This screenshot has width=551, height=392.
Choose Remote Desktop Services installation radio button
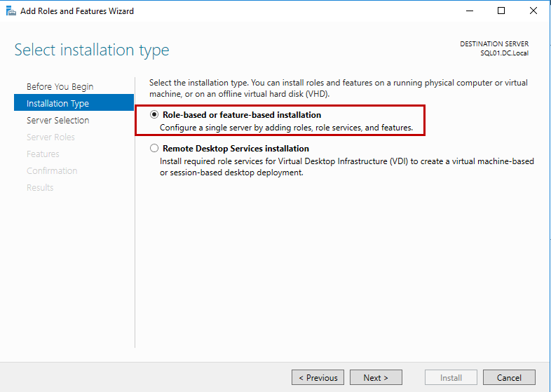coord(154,149)
